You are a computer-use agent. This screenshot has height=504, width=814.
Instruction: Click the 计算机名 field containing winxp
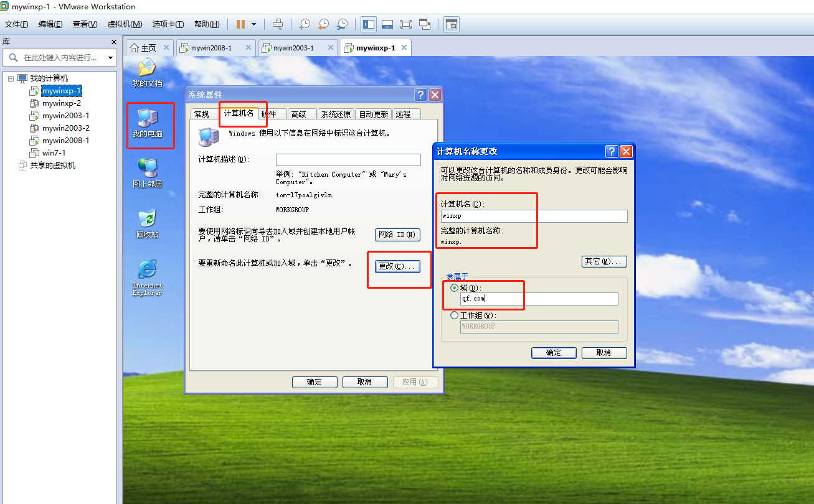pos(534,216)
